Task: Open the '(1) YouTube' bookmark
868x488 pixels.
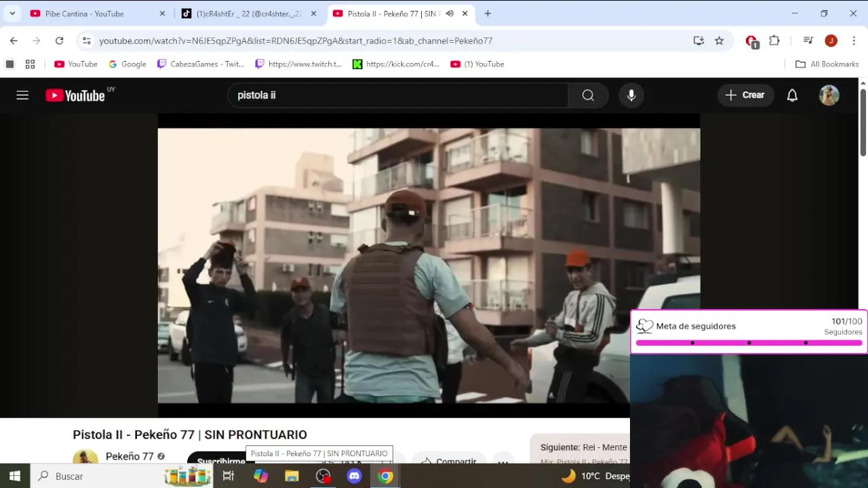Action: tap(477, 64)
